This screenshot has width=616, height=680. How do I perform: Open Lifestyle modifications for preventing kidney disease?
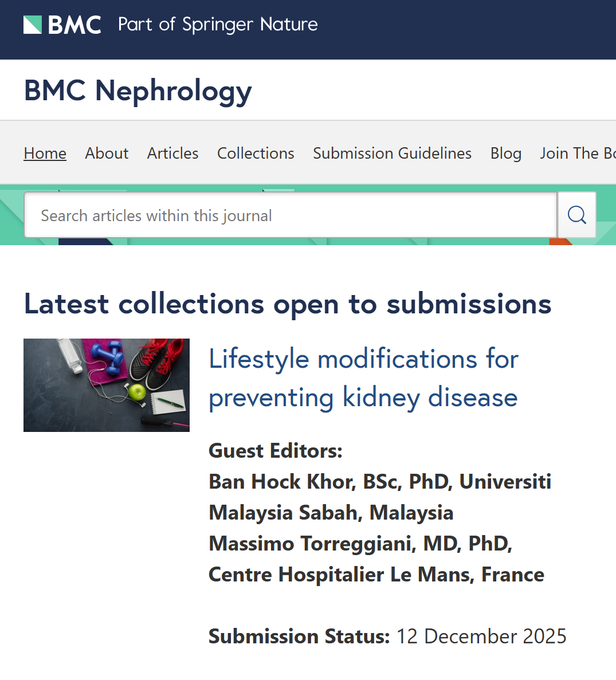tap(363, 378)
